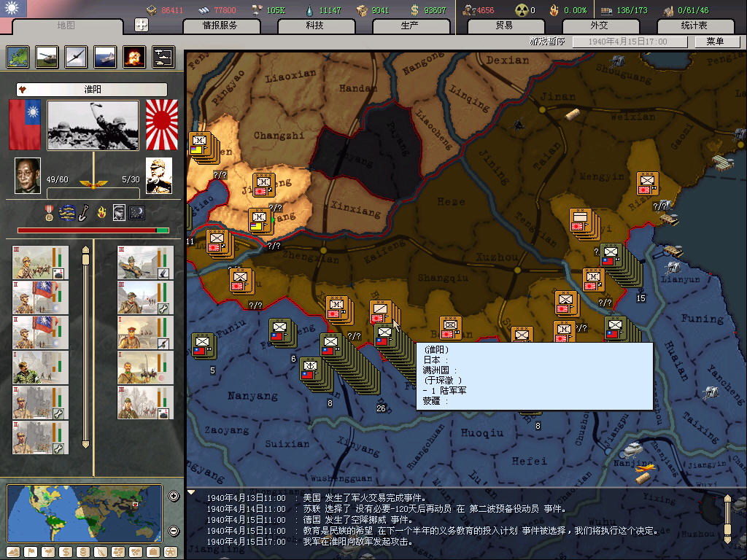Click the zoom-in plus button beside minimap
The width and height of the screenshot is (747, 560).
pos(174,497)
